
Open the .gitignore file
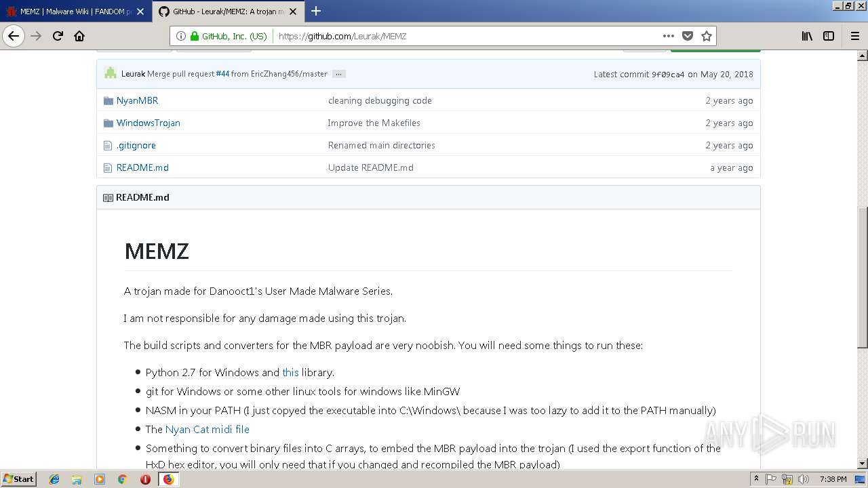click(136, 145)
